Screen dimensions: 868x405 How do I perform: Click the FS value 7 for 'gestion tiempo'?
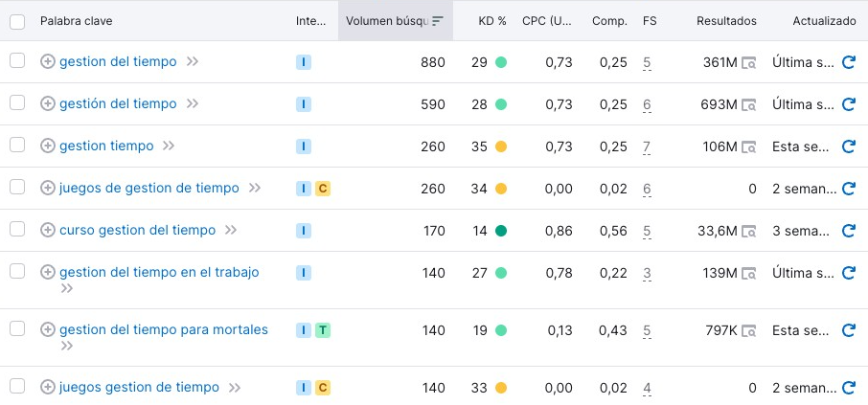pyautogui.click(x=648, y=146)
